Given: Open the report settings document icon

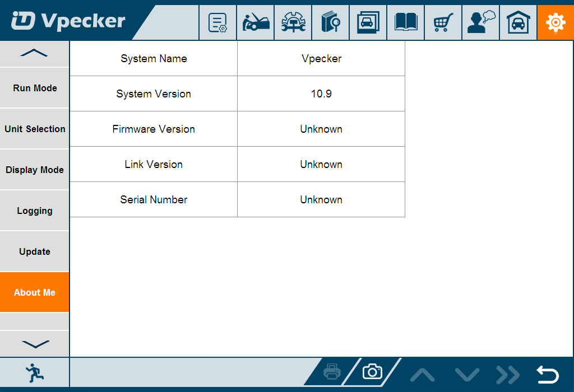Looking at the screenshot, I should point(218,22).
